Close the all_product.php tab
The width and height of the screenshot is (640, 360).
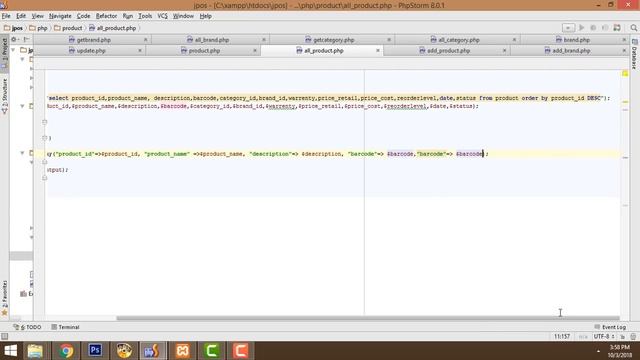coord(378,51)
